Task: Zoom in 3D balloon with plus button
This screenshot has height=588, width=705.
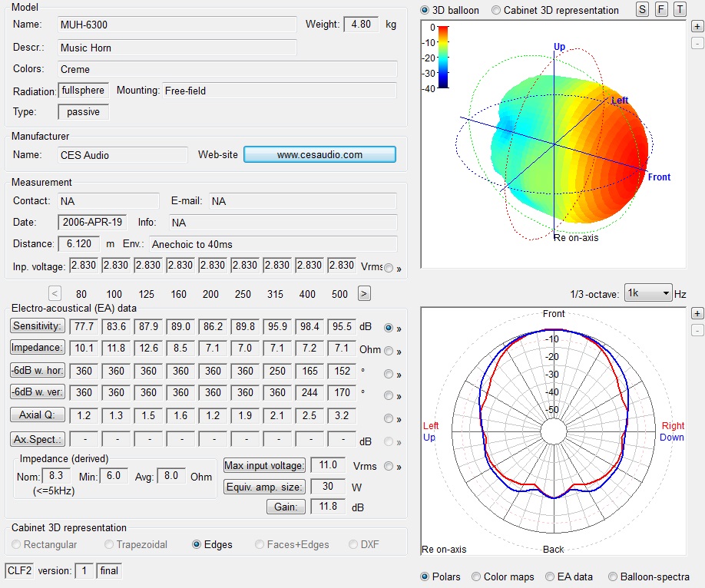Action: pyautogui.click(x=697, y=26)
